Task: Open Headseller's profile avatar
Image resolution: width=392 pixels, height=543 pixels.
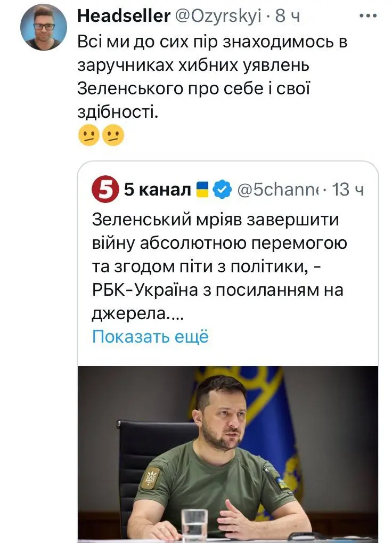Action: tap(44, 27)
